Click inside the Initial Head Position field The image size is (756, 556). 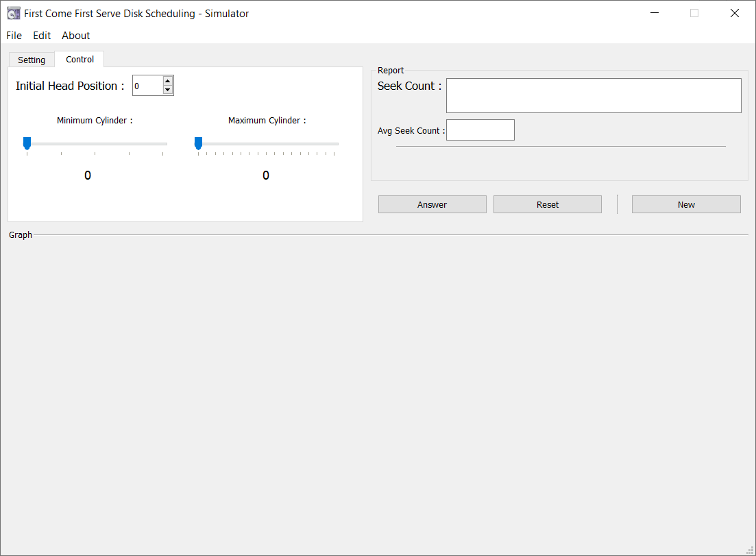tap(147, 86)
